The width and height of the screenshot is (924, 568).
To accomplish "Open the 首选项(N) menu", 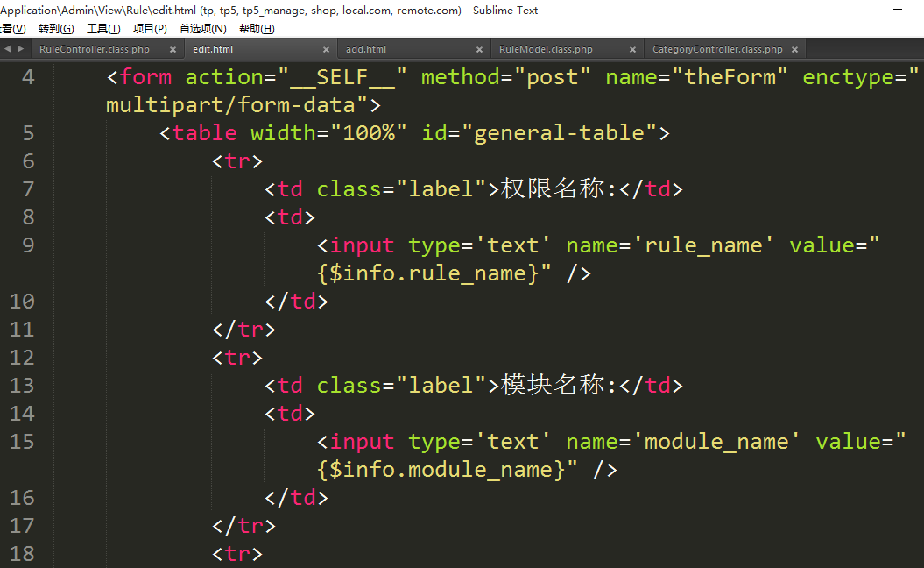I will point(202,29).
